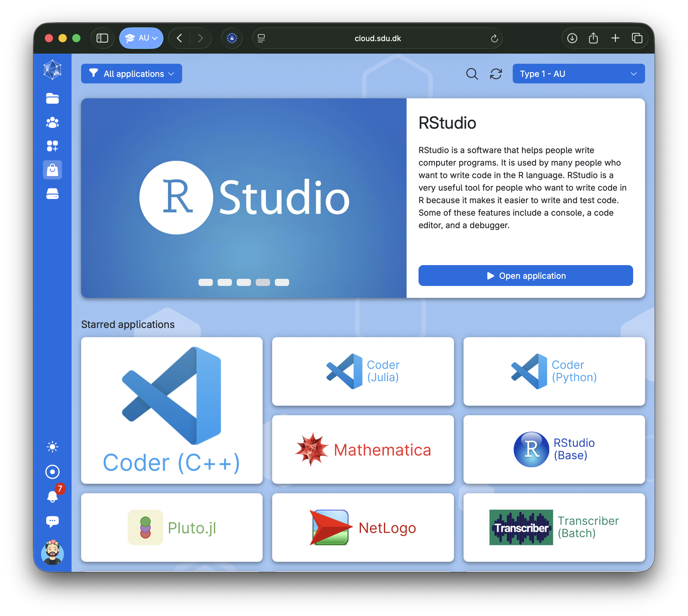Go forward with Safari forward arrow
The height and width of the screenshot is (616, 688).
coord(201,38)
